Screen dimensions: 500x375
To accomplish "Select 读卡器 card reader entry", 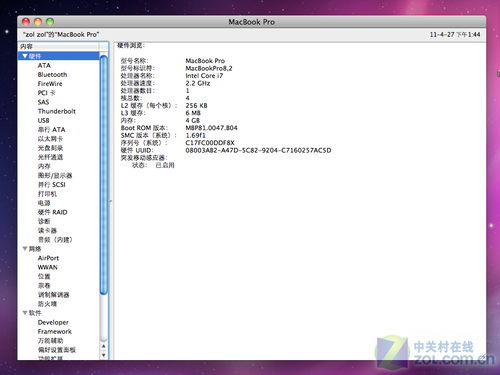I will (47, 230).
